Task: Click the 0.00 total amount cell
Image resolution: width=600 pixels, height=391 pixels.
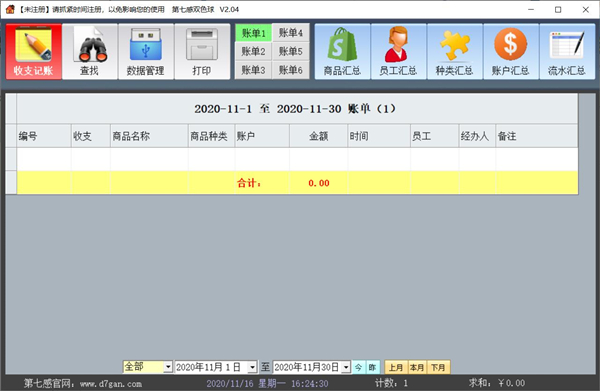Action: pos(319,183)
